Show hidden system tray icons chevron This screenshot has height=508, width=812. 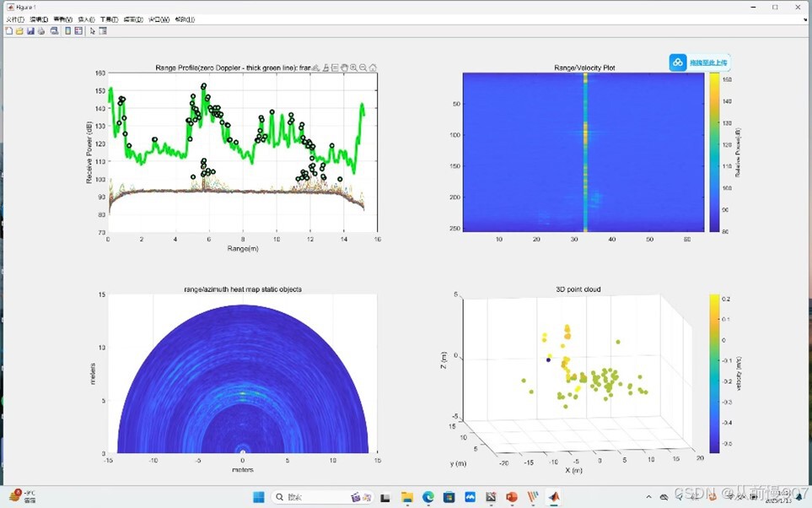coord(649,497)
